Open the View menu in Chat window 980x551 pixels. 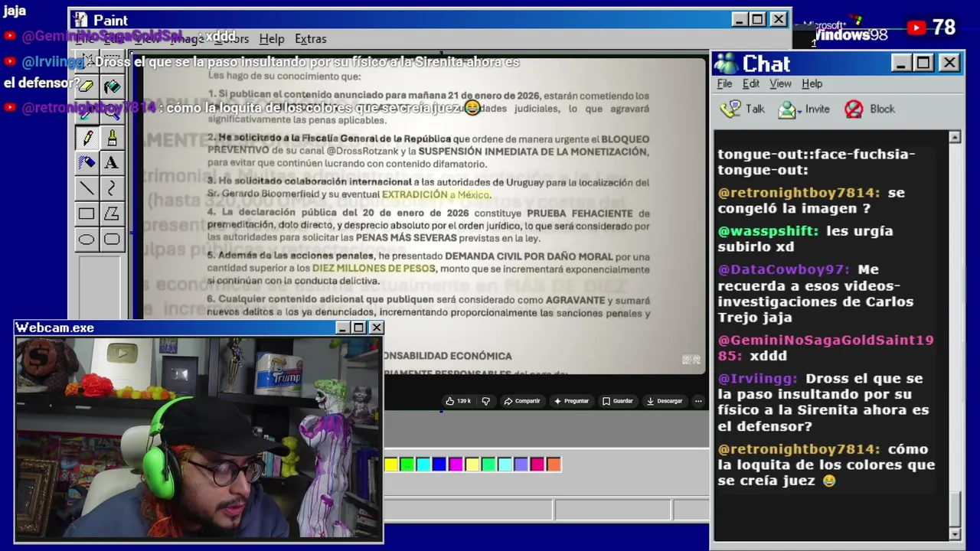pos(780,84)
